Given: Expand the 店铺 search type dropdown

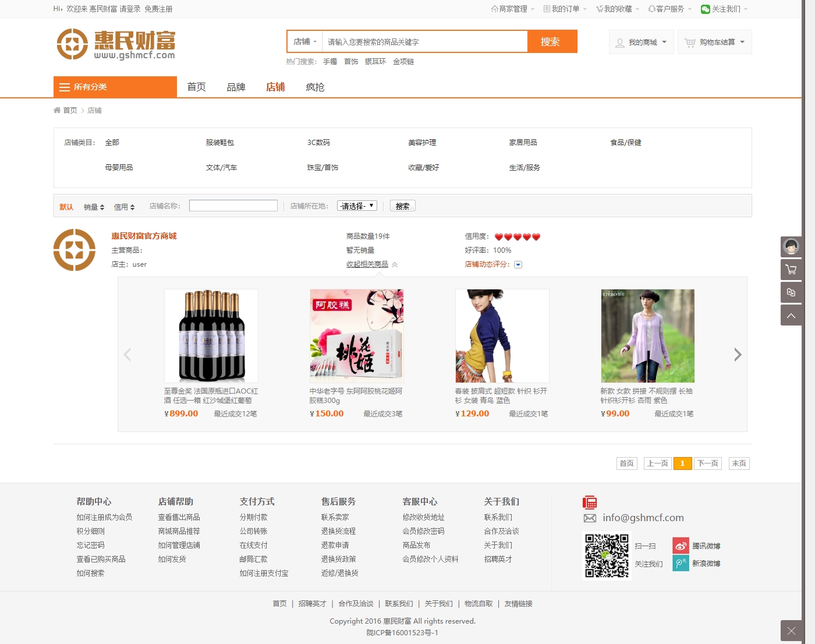Looking at the screenshot, I should click(305, 42).
